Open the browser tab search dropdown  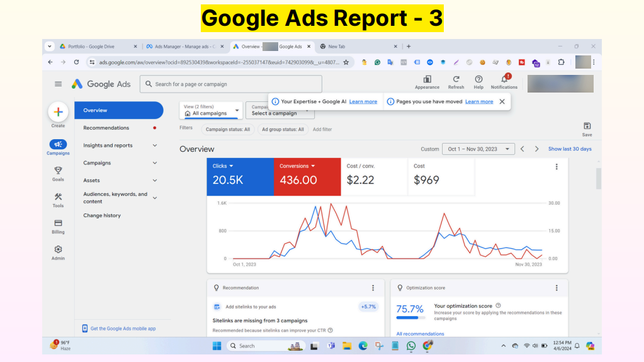tap(49, 47)
